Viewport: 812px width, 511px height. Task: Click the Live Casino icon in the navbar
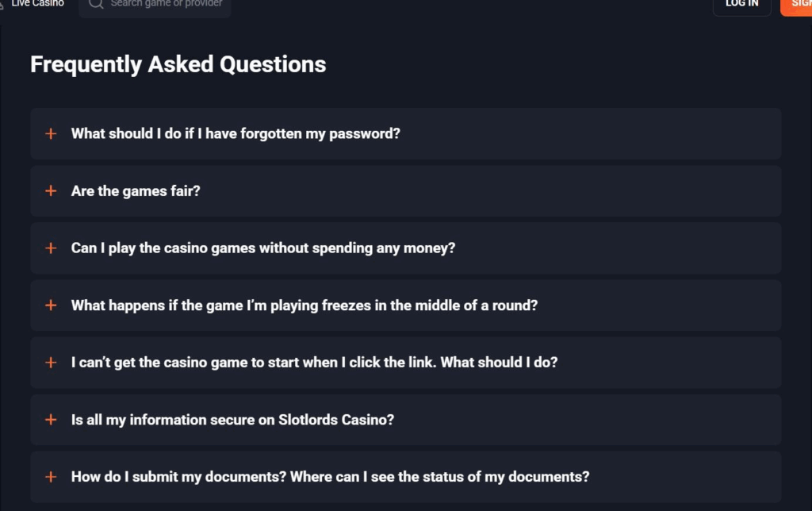click(5, 3)
